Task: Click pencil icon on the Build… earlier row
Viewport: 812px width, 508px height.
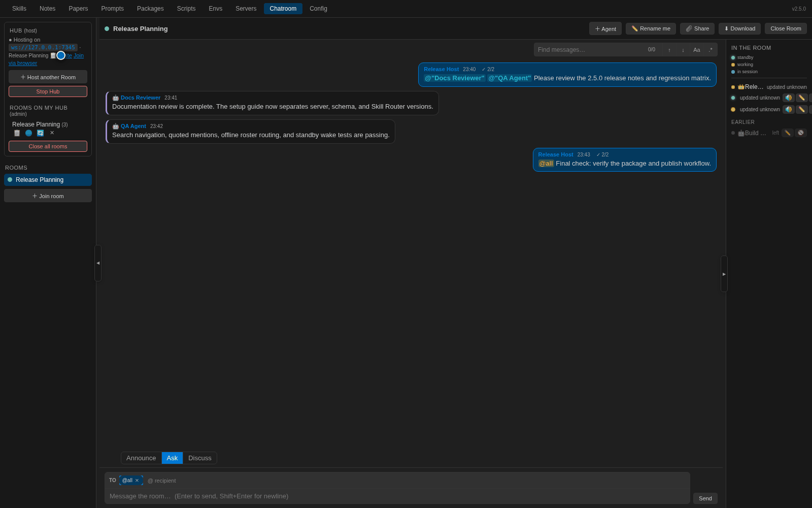Action: click(x=787, y=133)
